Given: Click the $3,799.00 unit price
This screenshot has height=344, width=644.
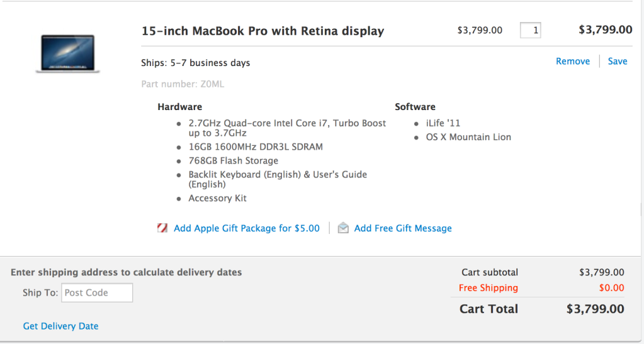Looking at the screenshot, I should pyautogui.click(x=480, y=30).
